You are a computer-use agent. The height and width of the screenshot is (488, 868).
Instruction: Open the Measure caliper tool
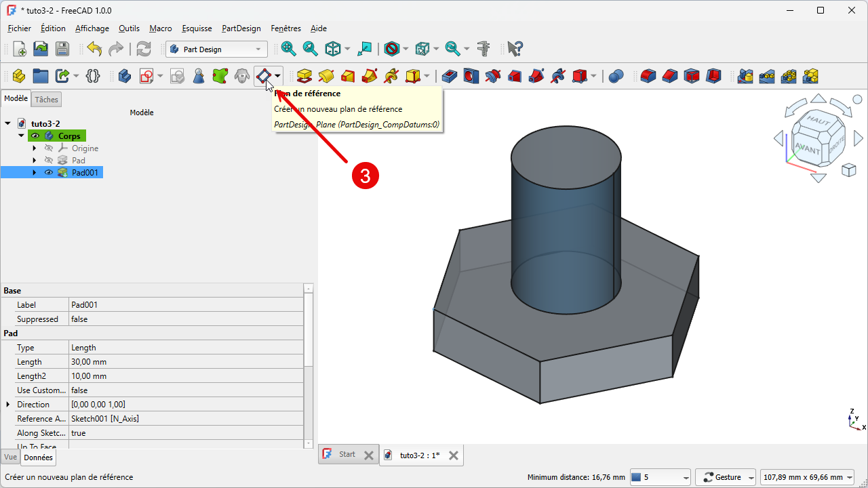click(x=484, y=49)
